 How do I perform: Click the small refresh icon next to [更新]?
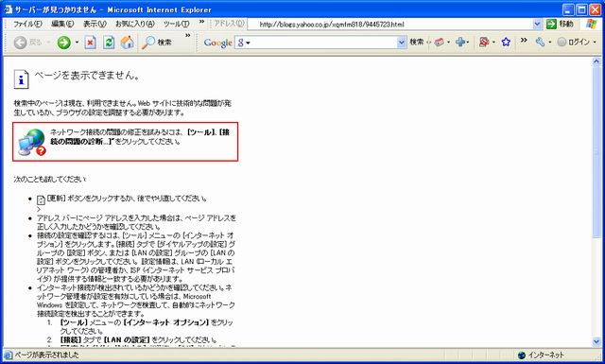tap(41, 199)
